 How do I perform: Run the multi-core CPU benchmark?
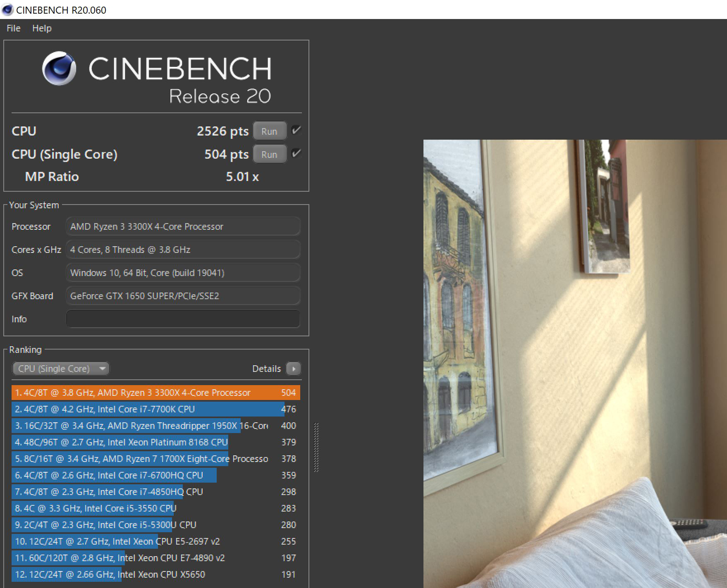pyautogui.click(x=270, y=131)
